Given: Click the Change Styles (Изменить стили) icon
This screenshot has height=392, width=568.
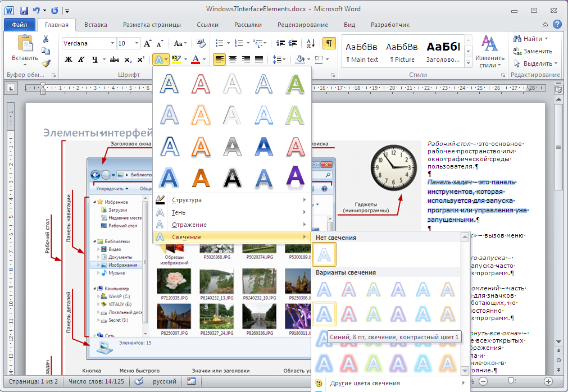Looking at the screenshot, I should click(490, 43).
